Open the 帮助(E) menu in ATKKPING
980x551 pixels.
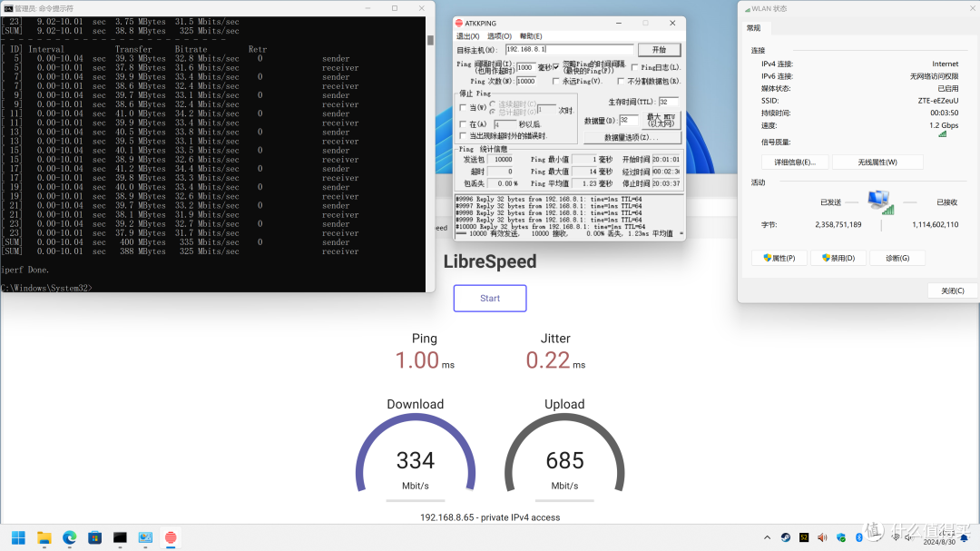531,36
